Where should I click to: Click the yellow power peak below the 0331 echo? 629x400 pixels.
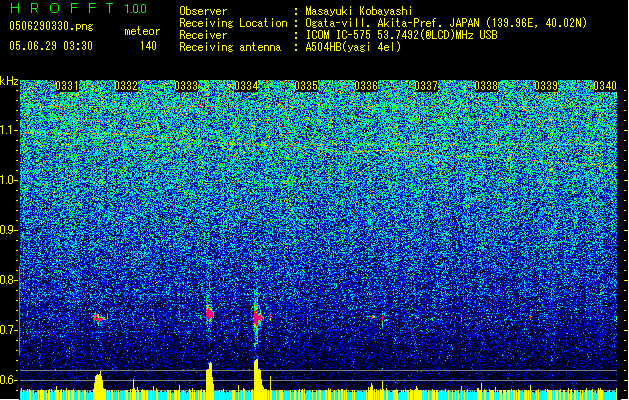point(99,382)
